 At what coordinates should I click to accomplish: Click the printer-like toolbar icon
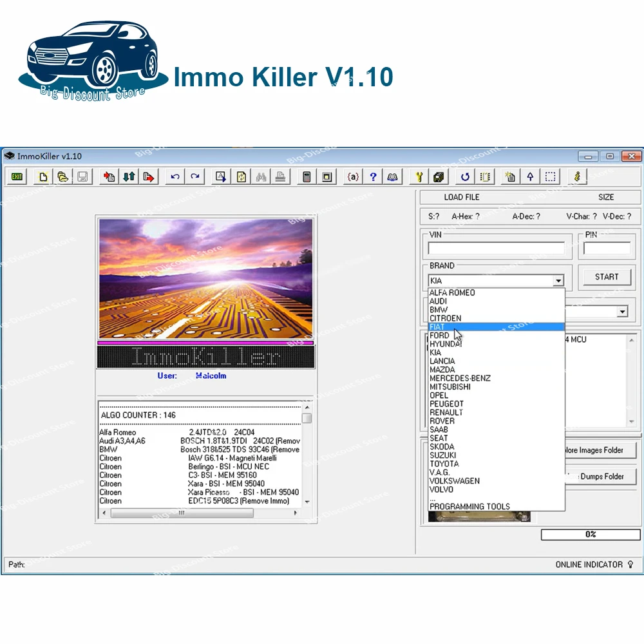[x=281, y=177]
